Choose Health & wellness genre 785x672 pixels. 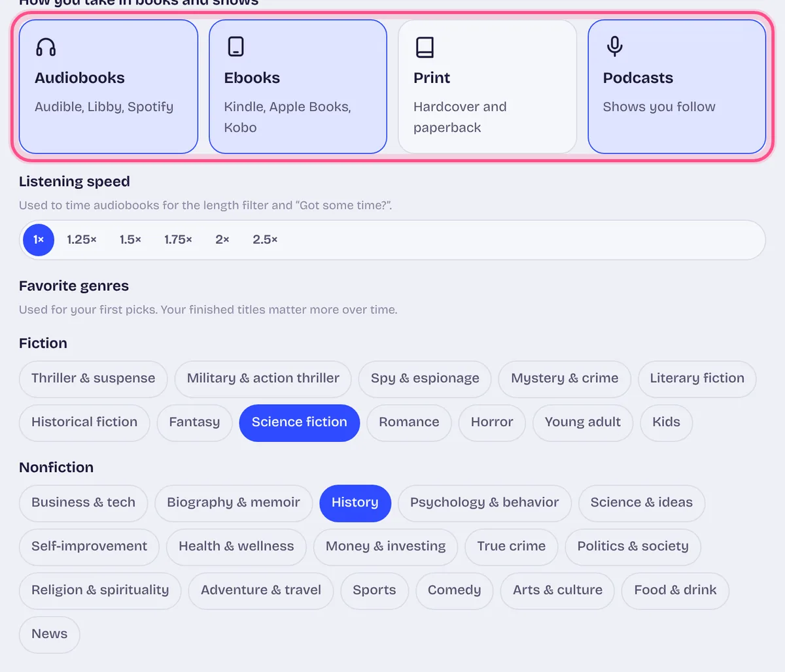pos(236,546)
